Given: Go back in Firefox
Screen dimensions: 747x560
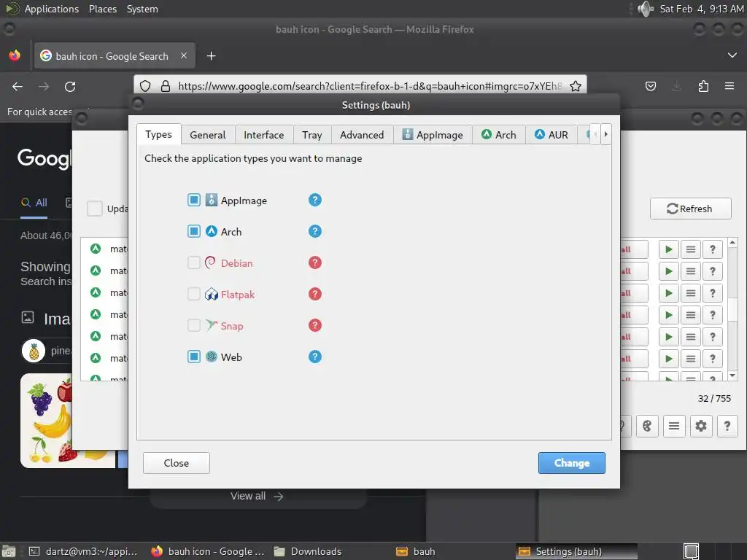Looking at the screenshot, I should pos(18,87).
